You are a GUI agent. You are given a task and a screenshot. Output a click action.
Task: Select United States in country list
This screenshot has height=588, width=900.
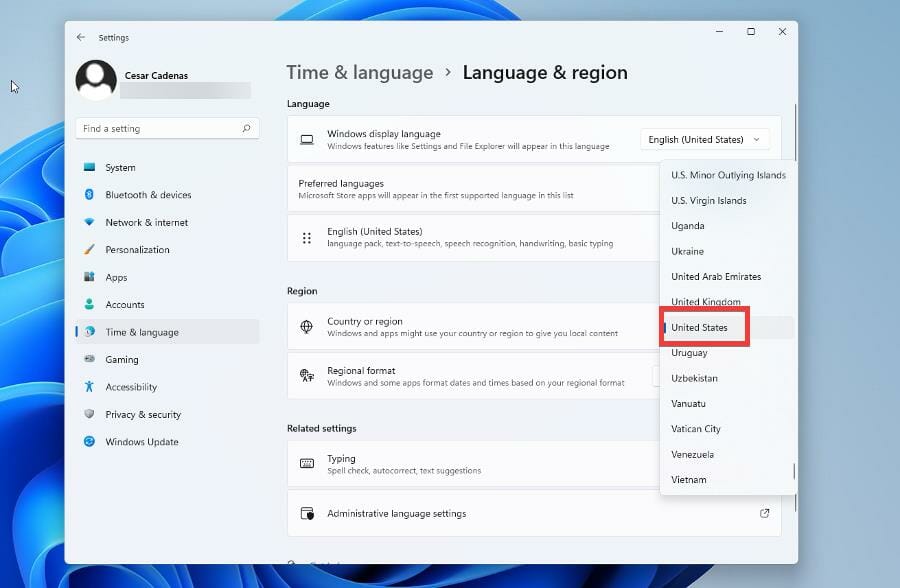(x=728, y=327)
